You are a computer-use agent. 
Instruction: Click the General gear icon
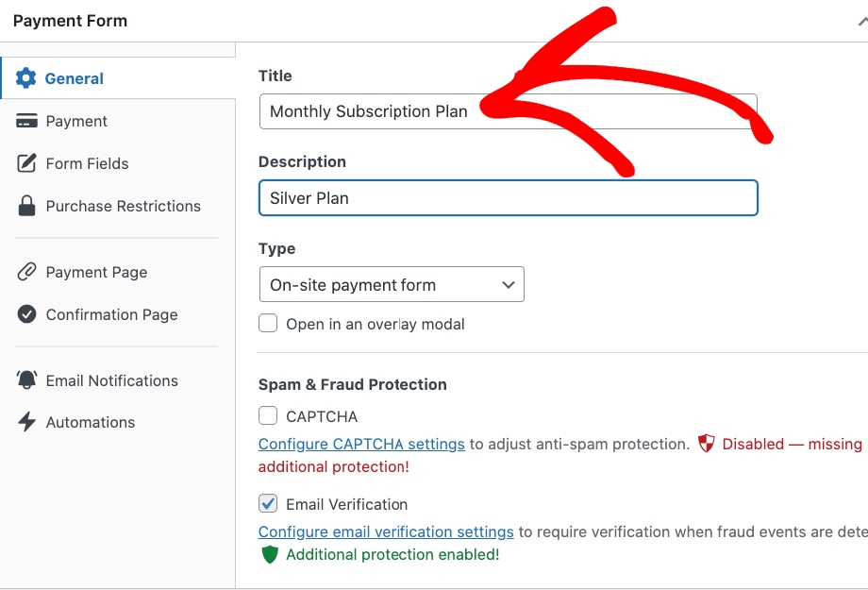pos(26,78)
